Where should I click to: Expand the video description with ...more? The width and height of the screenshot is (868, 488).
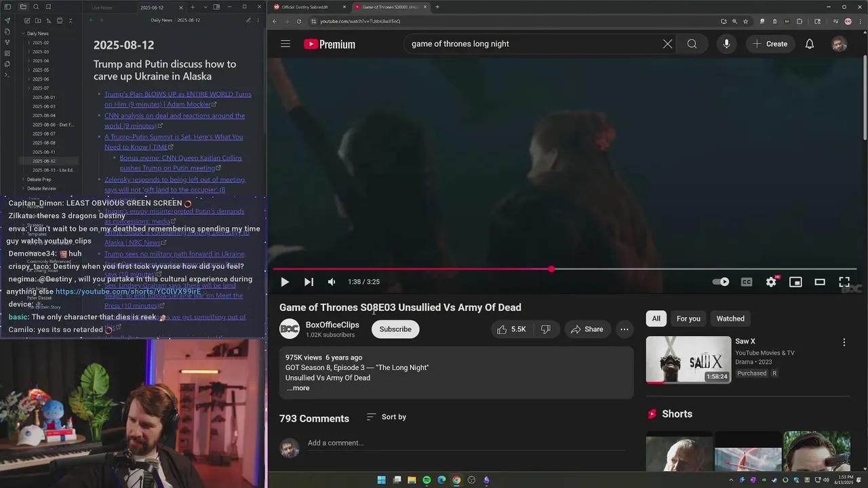298,388
